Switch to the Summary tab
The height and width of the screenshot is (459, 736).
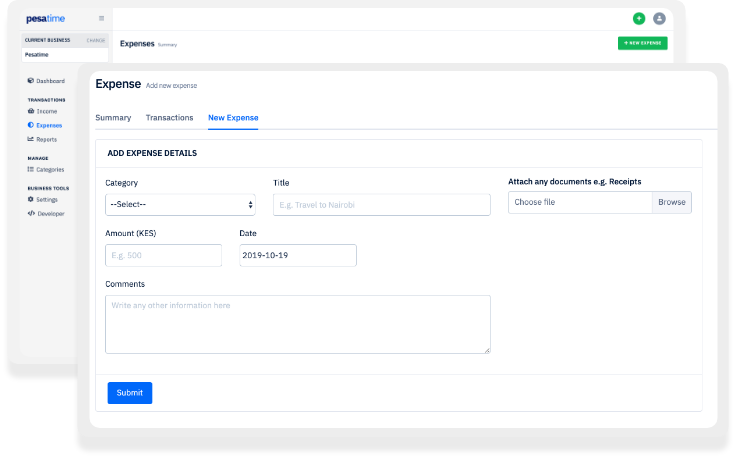113,118
